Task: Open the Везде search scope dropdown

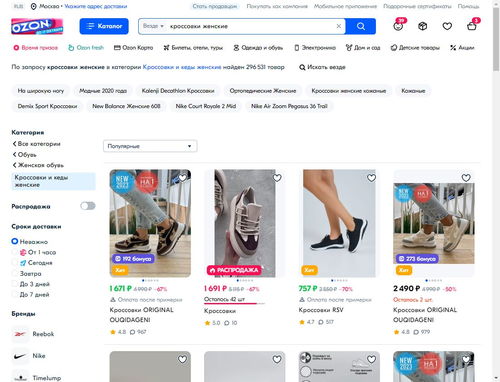Action: coord(153,26)
